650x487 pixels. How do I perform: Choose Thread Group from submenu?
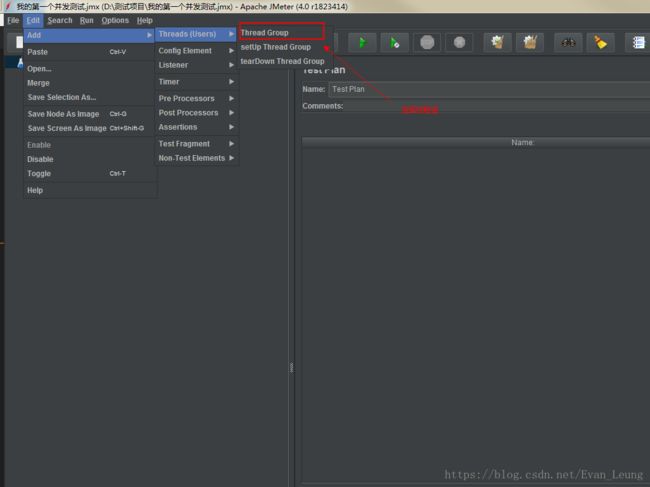[281, 32]
